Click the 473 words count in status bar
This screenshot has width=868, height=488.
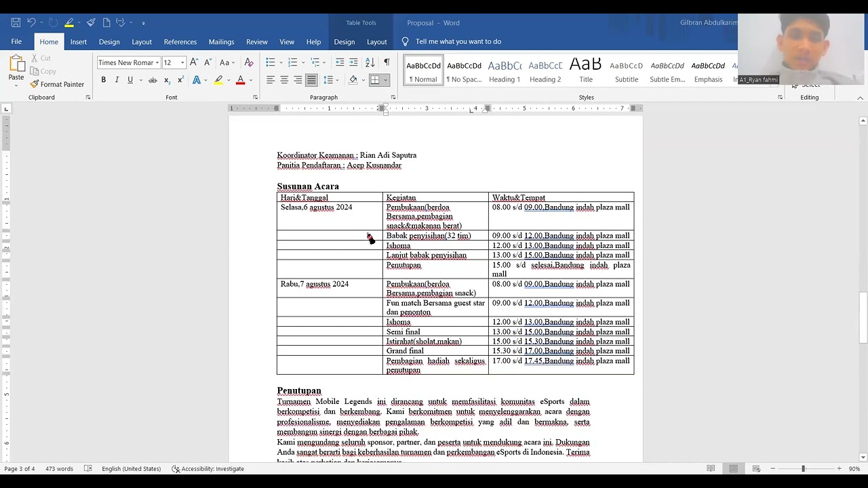pyautogui.click(x=59, y=468)
